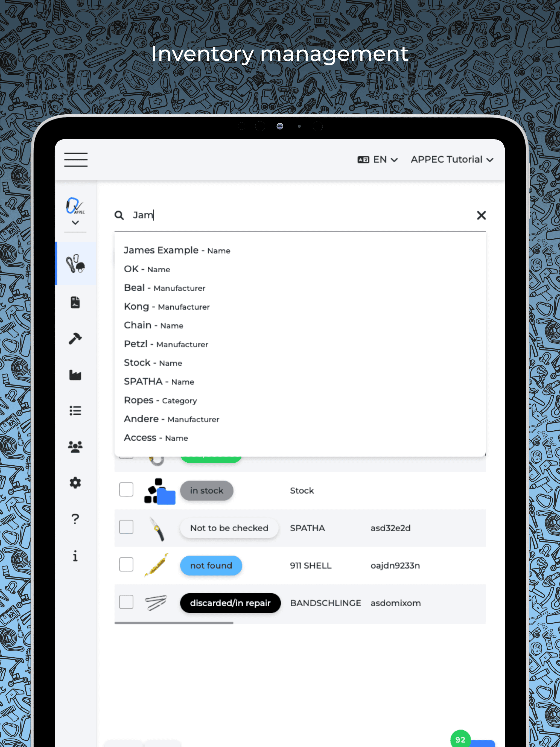Select the help question mark icon
Image resolution: width=560 pixels, height=747 pixels.
(x=75, y=519)
